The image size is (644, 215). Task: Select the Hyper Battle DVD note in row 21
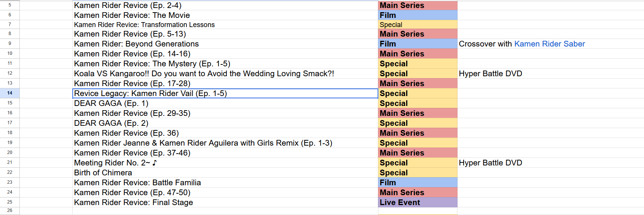(490, 163)
